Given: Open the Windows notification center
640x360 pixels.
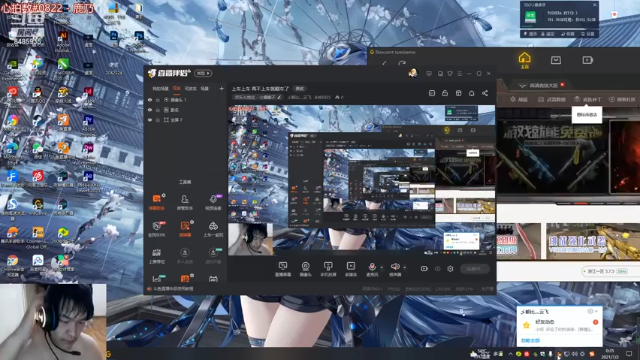Looking at the screenshot, I should tap(629, 353).
